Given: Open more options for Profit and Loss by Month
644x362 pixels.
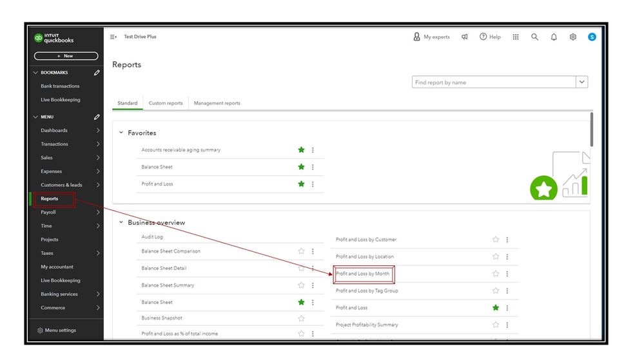Looking at the screenshot, I should [507, 274].
